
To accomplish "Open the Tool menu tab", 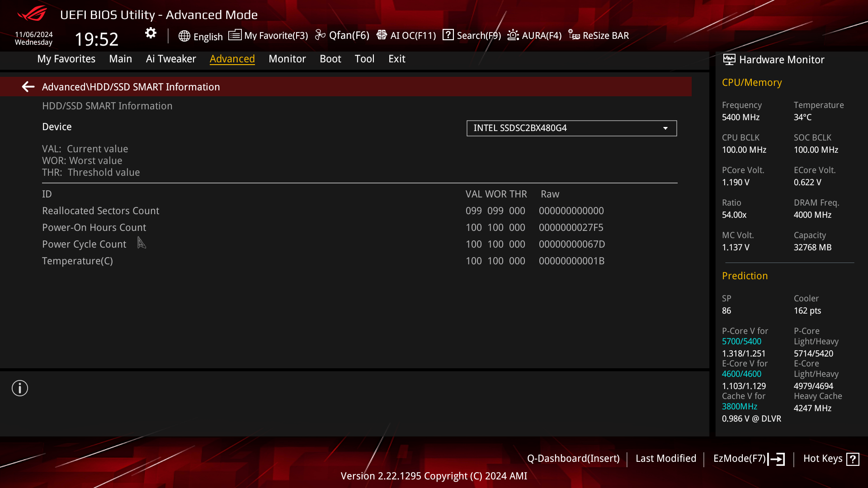I will point(364,59).
